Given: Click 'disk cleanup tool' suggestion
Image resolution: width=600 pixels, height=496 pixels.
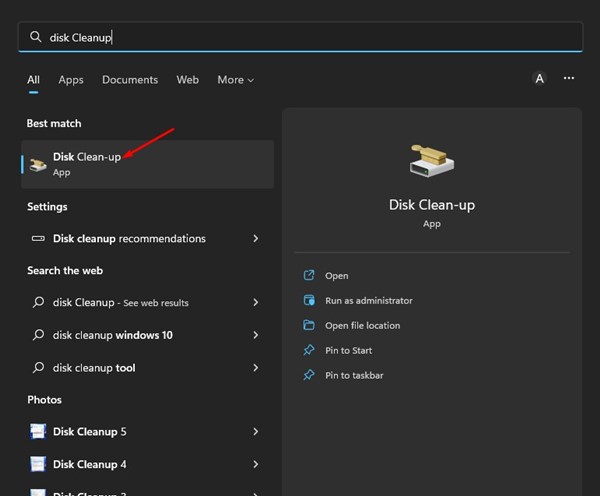Looking at the screenshot, I should click(148, 368).
